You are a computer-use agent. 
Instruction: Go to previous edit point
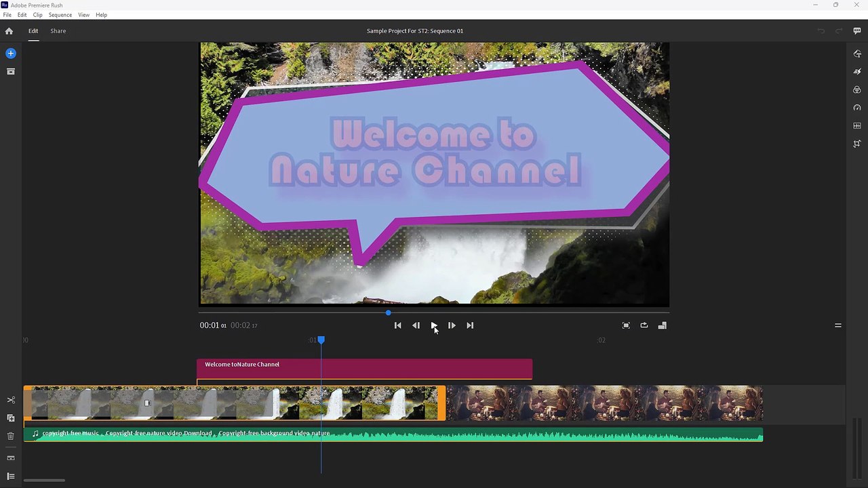[398, 325]
